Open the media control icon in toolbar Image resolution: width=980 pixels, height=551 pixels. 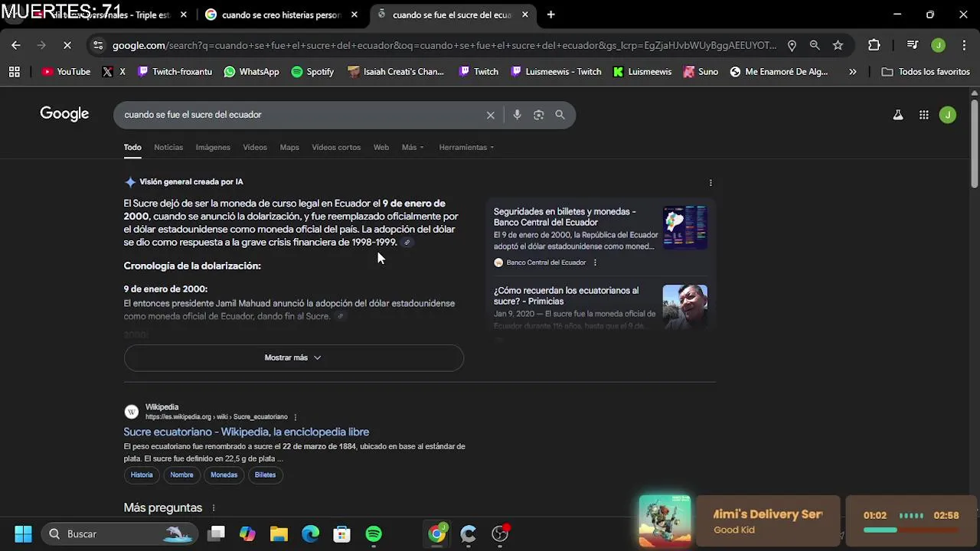click(x=913, y=45)
